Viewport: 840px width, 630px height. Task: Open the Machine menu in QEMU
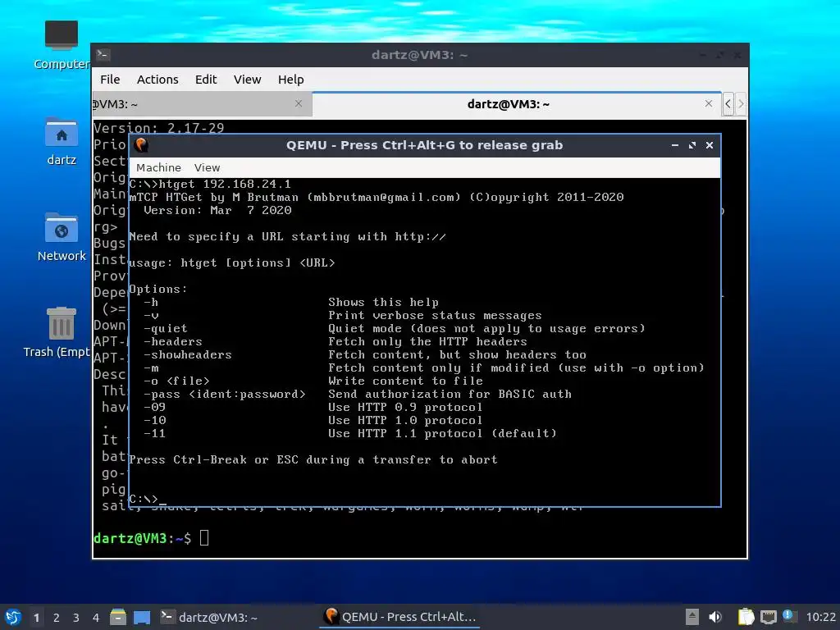pyautogui.click(x=158, y=167)
